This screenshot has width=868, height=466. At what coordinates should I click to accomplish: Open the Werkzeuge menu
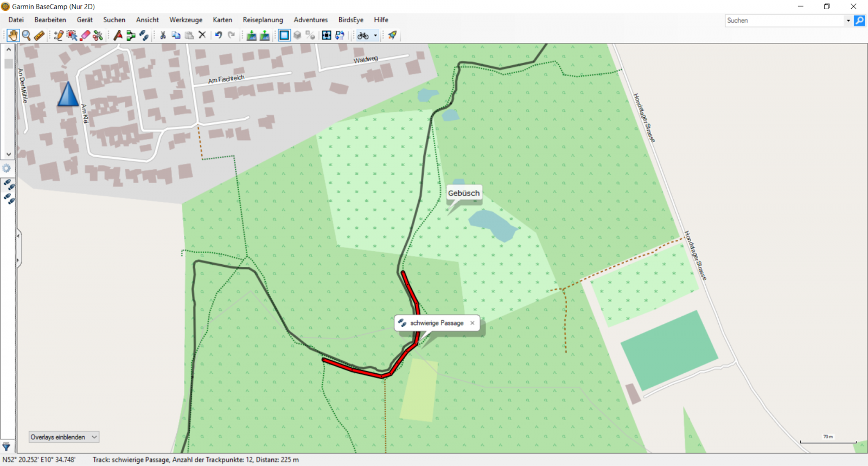coord(186,20)
